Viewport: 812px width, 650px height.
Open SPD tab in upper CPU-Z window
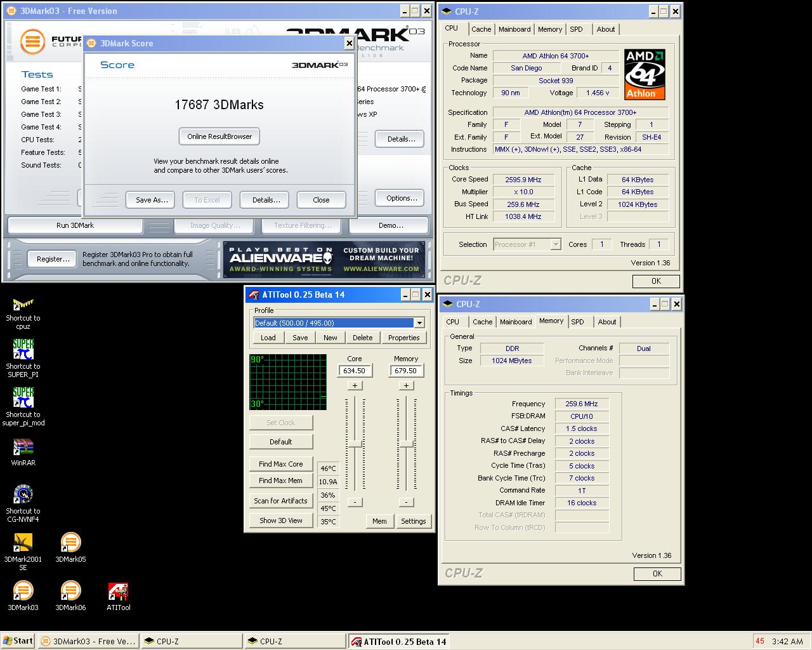(576, 29)
